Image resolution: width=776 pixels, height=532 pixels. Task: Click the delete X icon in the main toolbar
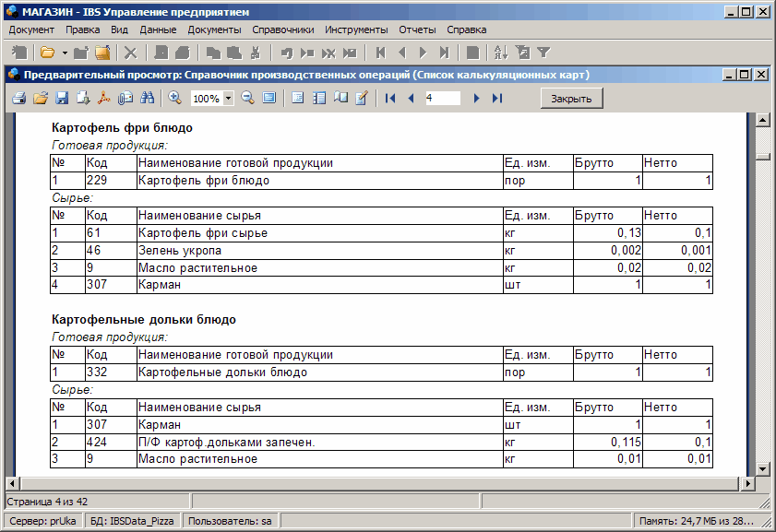coord(131,53)
